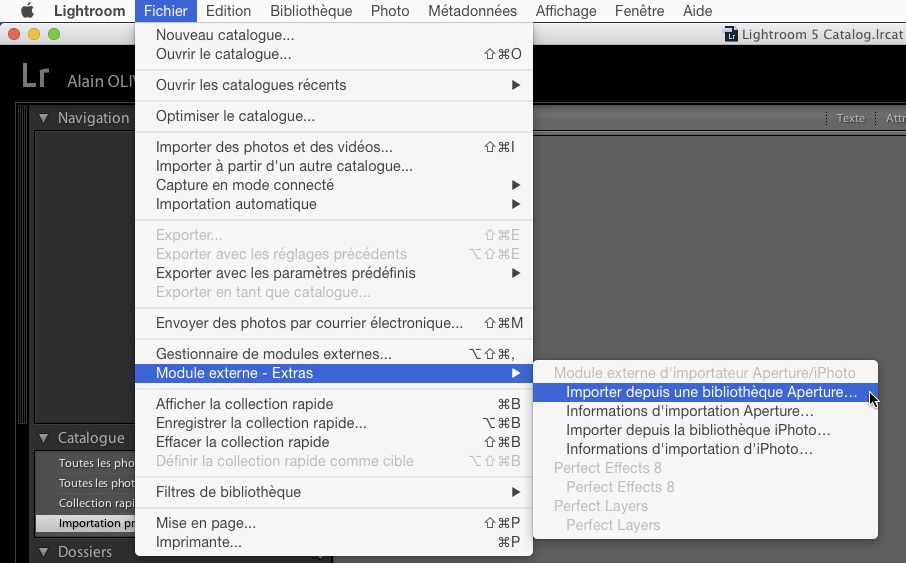This screenshot has height=563, width=906.
Task: Collapse the Catalogue panel triangle
Action: [x=43, y=438]
